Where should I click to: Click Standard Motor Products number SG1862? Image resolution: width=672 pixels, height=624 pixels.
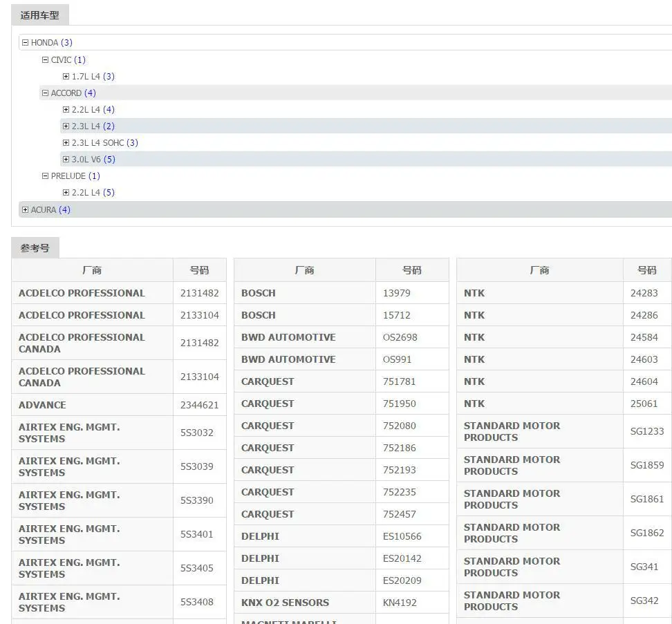coord(646,533)
